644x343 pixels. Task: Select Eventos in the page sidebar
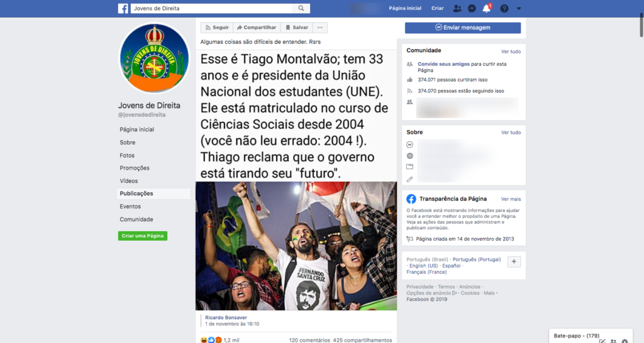coord(130,207)
